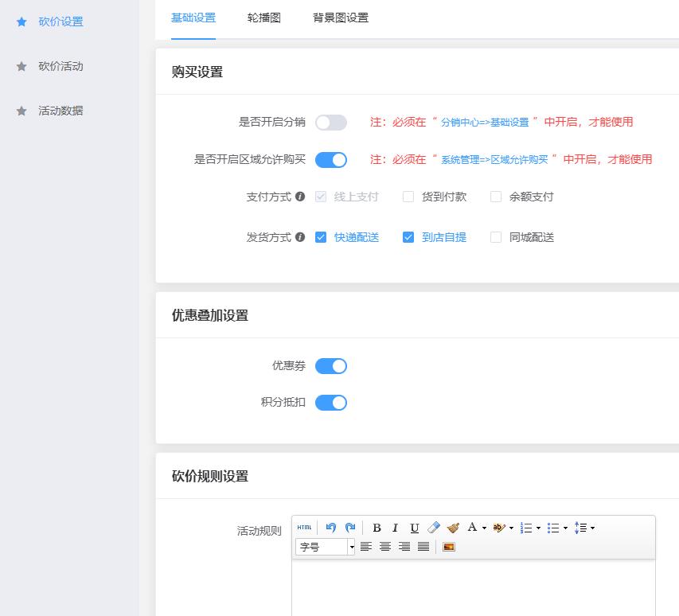Toggle italic formatting
679x616 pixels.
pos(395,528)
